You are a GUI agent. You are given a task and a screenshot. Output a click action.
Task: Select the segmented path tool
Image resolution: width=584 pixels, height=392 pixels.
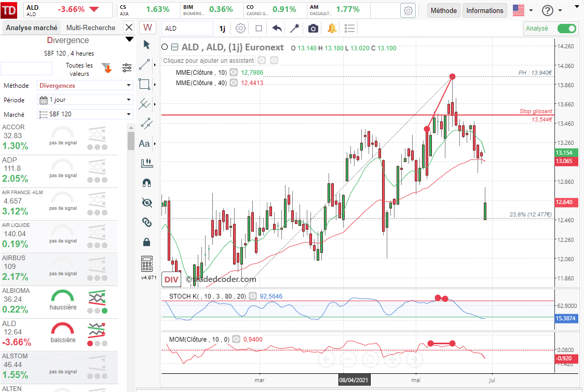pyautogui.click(x=147, y=124)
